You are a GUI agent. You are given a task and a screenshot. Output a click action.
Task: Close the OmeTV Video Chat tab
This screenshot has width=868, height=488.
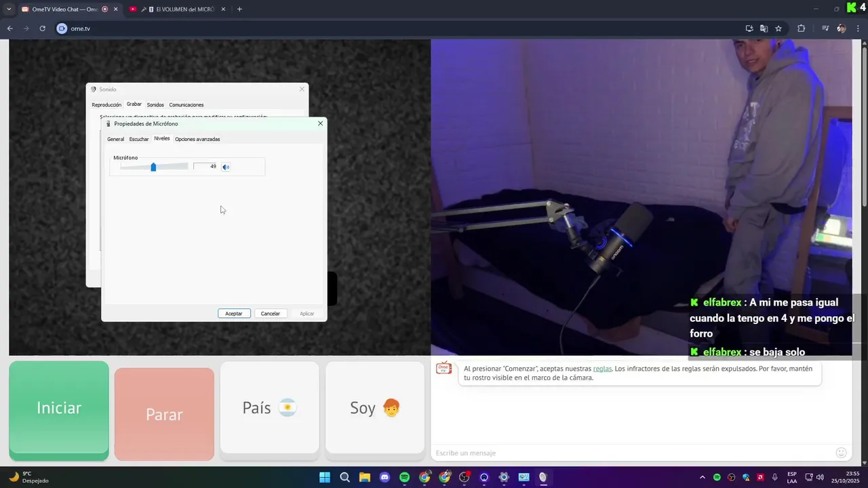(x=115, y=9)
